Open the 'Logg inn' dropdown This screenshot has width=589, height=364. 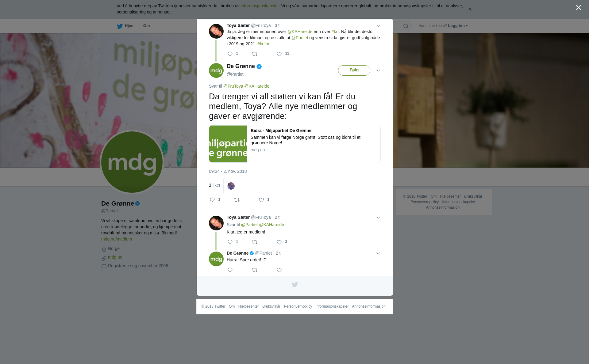point(458,26)
